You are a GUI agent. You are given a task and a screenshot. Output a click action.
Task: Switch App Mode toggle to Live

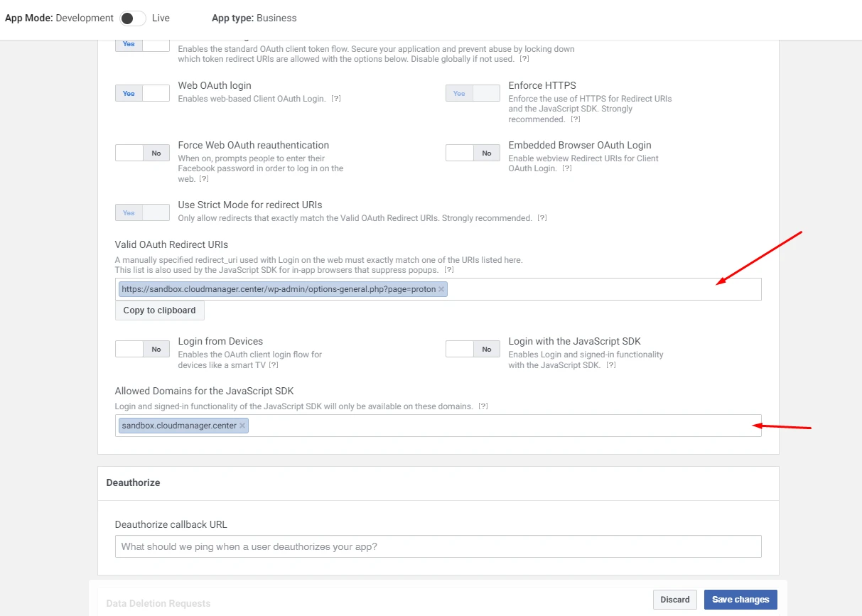point(133,18)
